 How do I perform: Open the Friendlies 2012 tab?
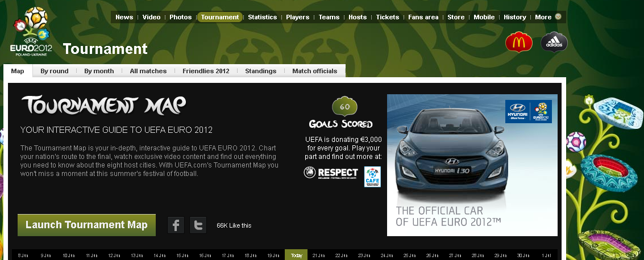[206, 71]
